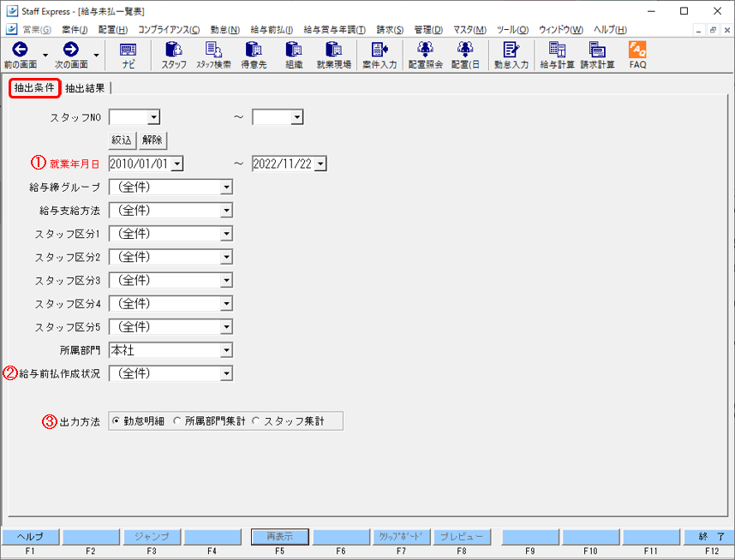
Task: Expand the スタッフ区分5 dropdown
Action: [226, 326]
